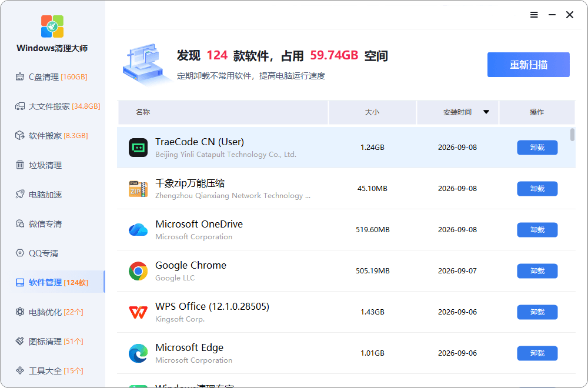Switch to 软件搬家 [8.3GB]
This screenshot has height=388, width=588.
52,135
